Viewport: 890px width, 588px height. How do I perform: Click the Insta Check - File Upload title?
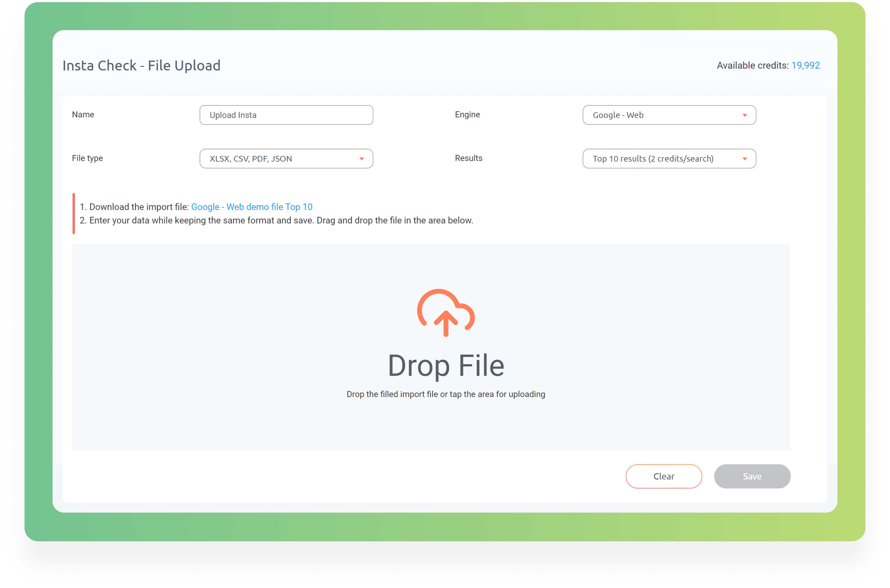tap(142, 66)
